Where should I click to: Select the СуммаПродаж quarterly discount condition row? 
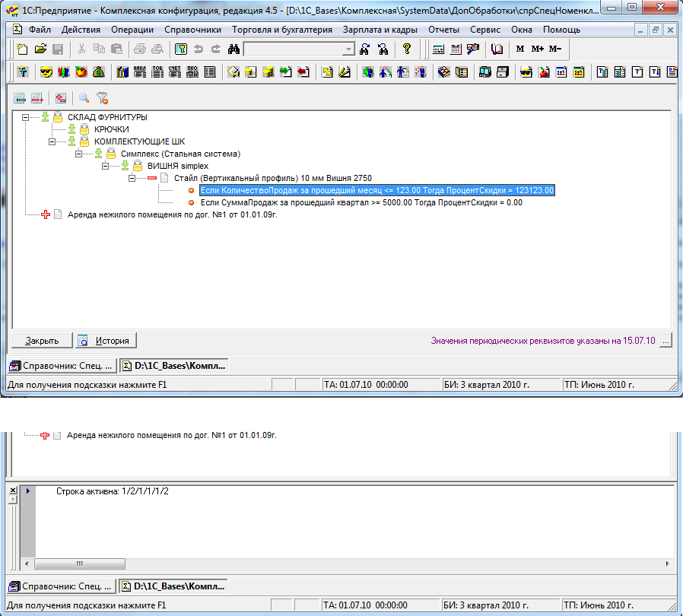point(361,203)
